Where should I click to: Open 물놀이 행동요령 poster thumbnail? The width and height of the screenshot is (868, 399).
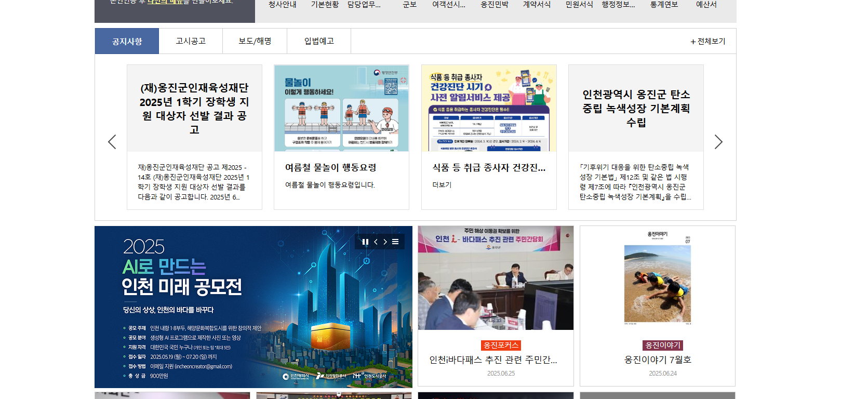tap(341, 108)
